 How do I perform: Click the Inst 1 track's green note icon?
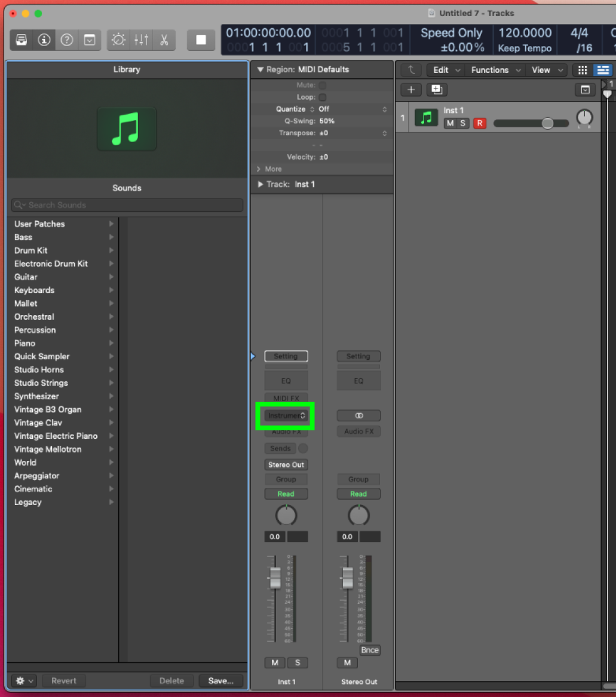click(426, 118)
